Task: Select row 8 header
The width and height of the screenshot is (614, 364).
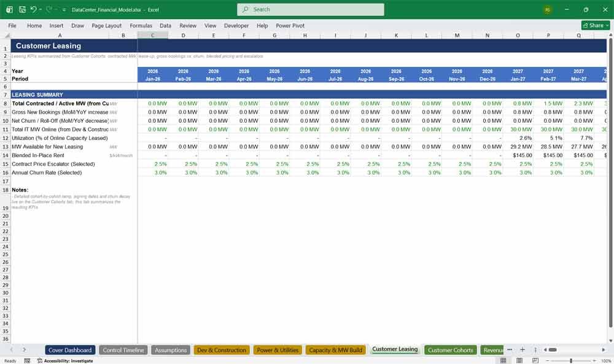Action: [6, 103]
